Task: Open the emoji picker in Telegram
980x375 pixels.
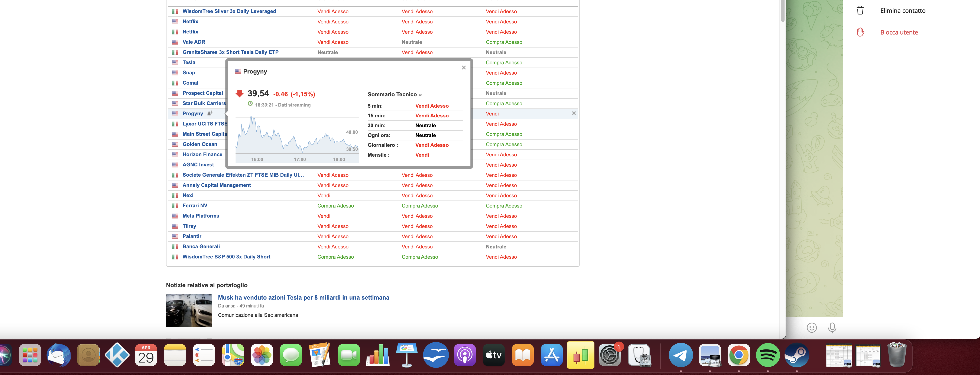Action: [x=811, y=327]
